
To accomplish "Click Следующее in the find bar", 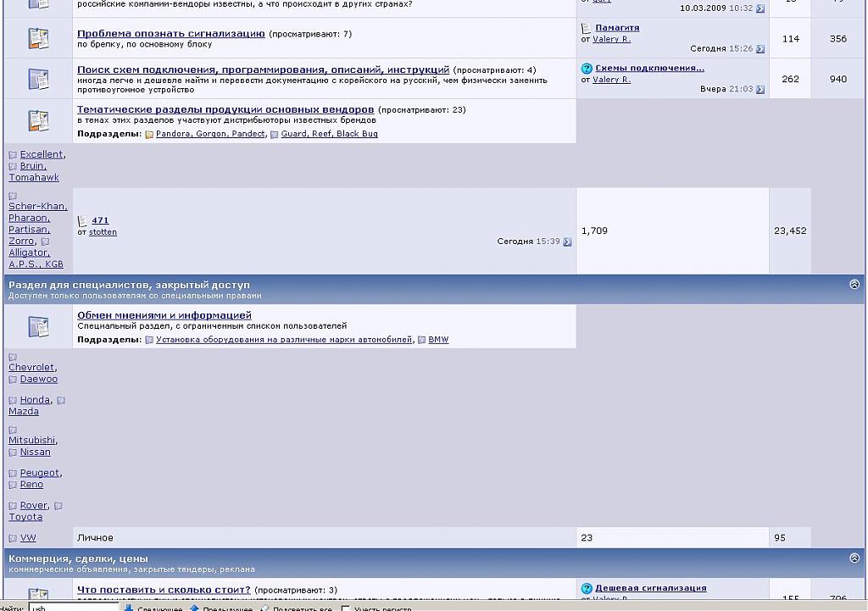I will click(153, 608).
